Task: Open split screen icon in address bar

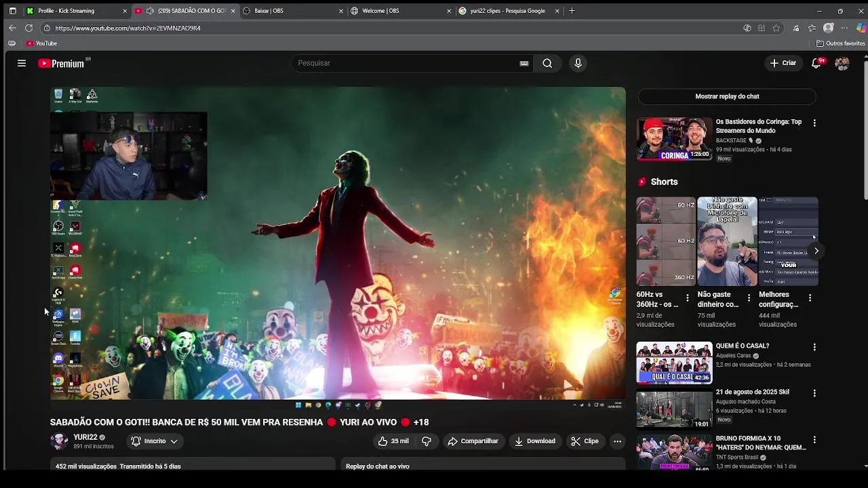Action: tap(762, 28)
